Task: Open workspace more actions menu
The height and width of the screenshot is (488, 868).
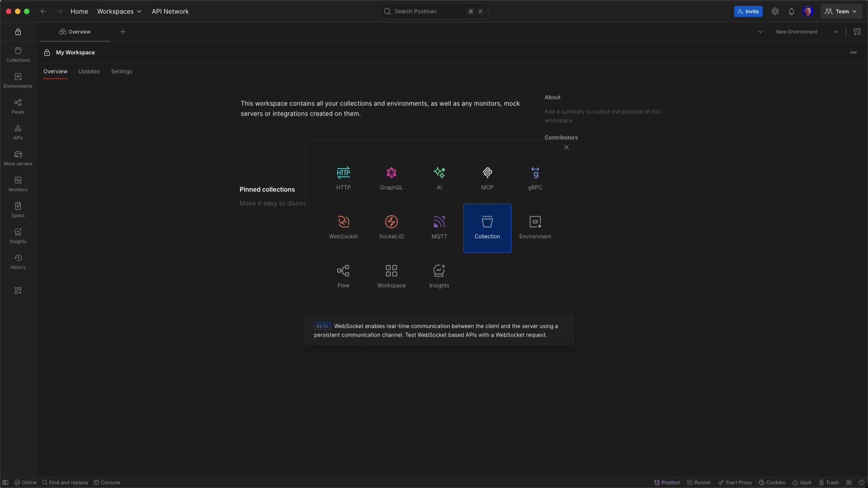Action: [x=853, y=52]
